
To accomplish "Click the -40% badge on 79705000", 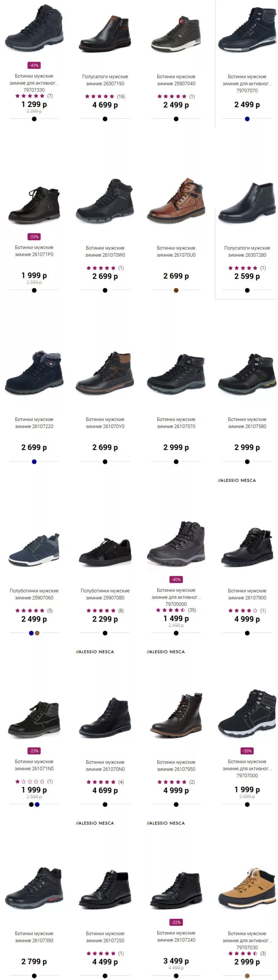I will [x=176, y=580].
